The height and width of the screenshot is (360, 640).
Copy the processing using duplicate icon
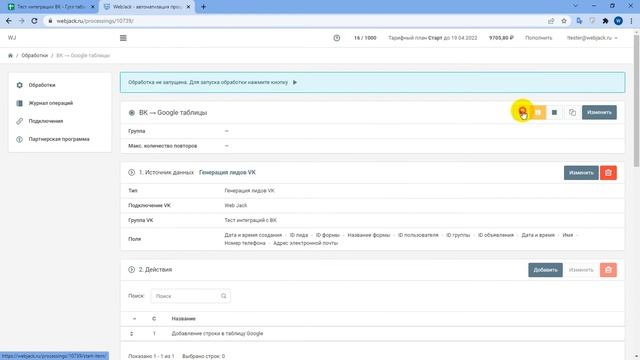572,112
